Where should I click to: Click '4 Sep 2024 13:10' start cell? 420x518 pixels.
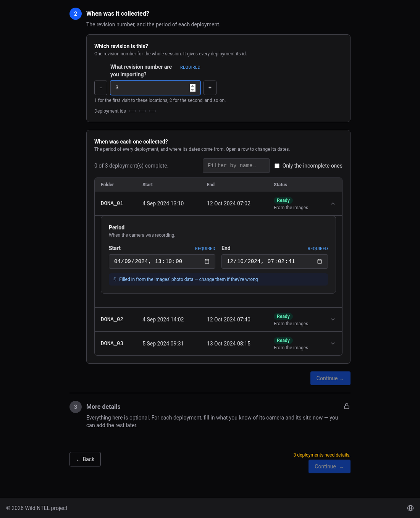pyautogui.click(x=163, y=203)
